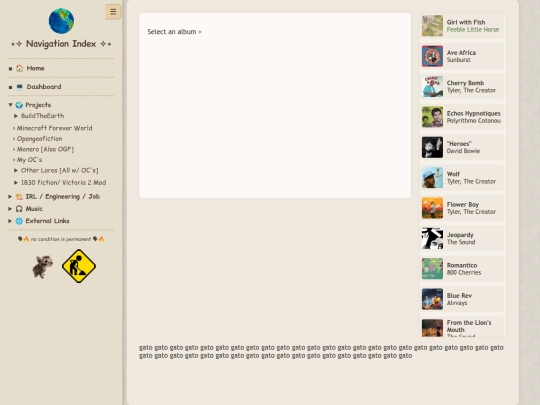Select the Cherry Bomb album cover
The image size is (540, 405).
click(433, 86)
